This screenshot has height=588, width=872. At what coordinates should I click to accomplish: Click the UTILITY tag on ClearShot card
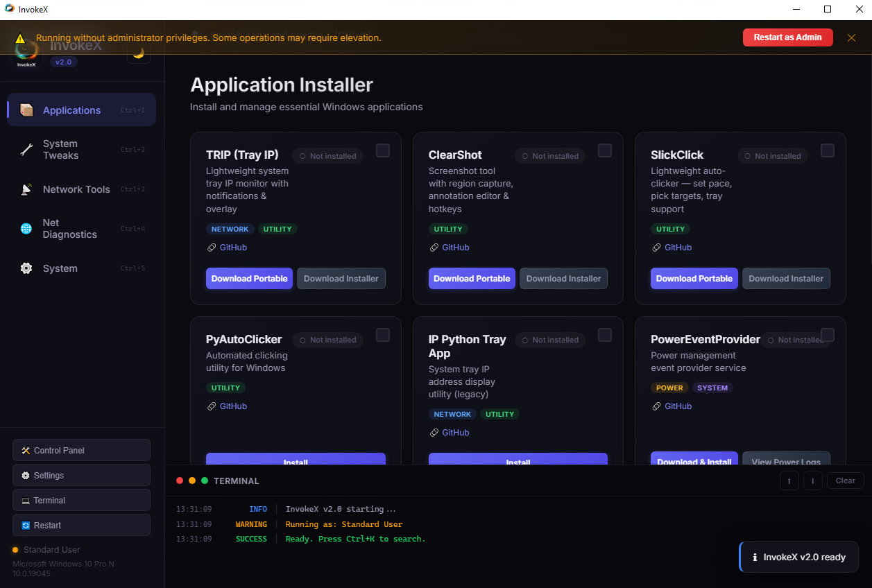coord(448,229)
